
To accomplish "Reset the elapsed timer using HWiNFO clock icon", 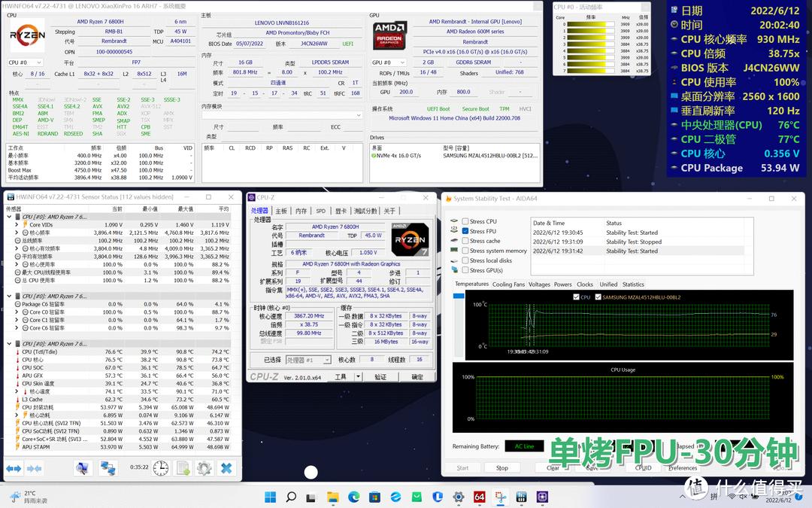I will point(160,467).
